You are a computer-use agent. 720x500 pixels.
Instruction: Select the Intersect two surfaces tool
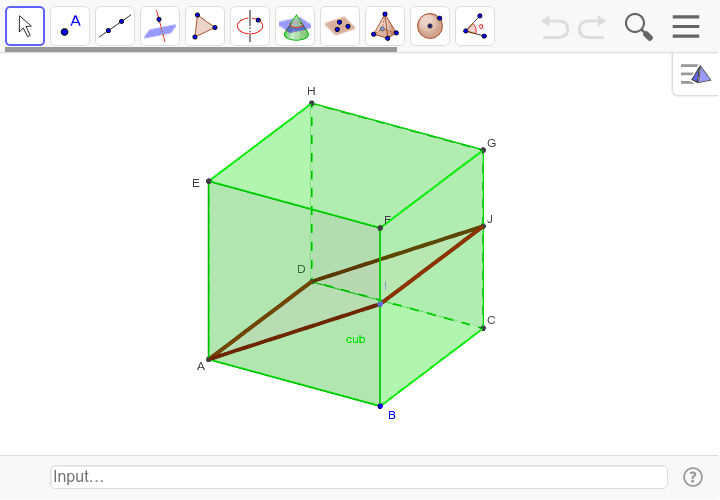point(295,26)
